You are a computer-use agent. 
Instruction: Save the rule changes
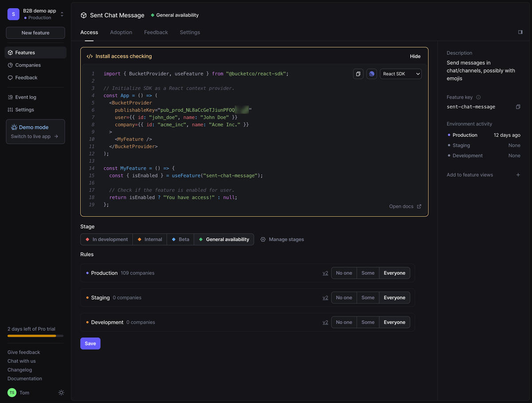click(90, 344)
